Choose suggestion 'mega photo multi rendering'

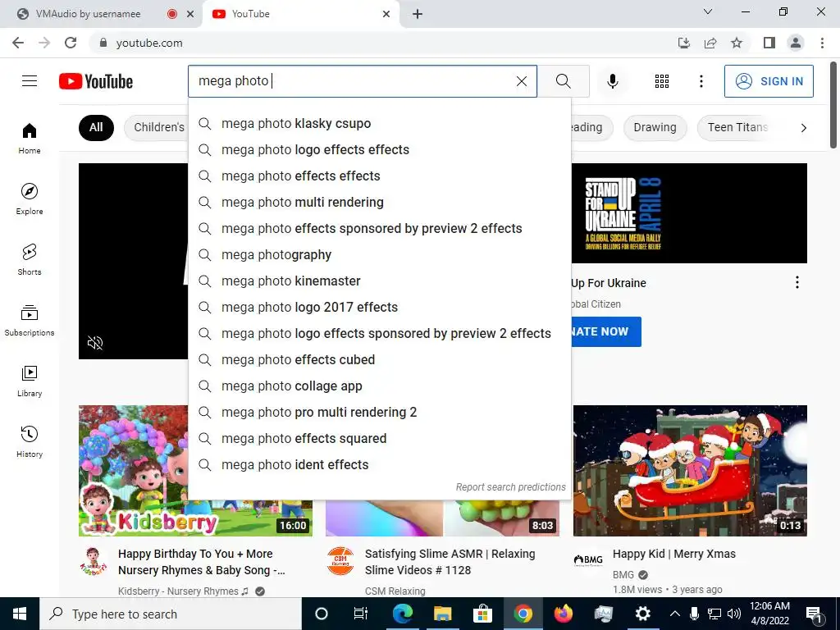pos(380,202)
